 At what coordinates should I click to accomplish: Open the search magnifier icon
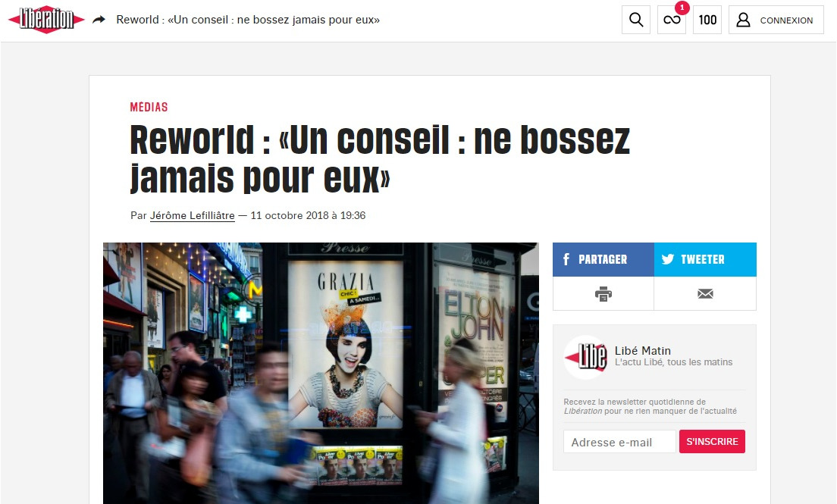(x=636, y=20)
